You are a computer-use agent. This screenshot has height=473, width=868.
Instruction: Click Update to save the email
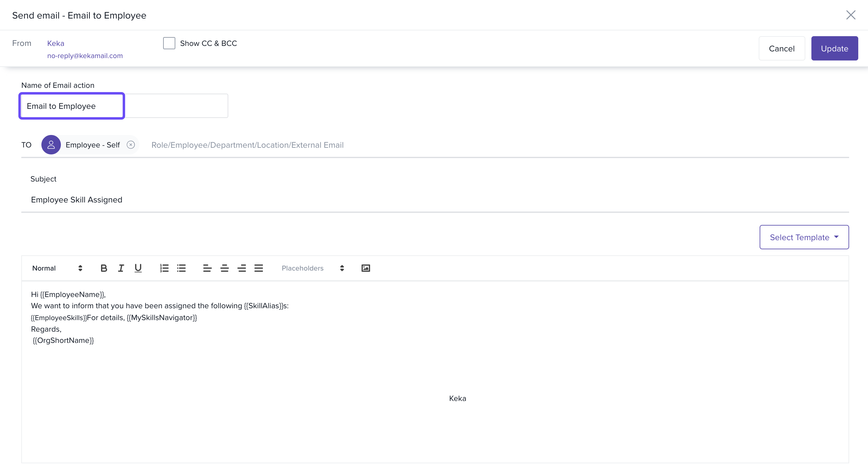point(834,48)
